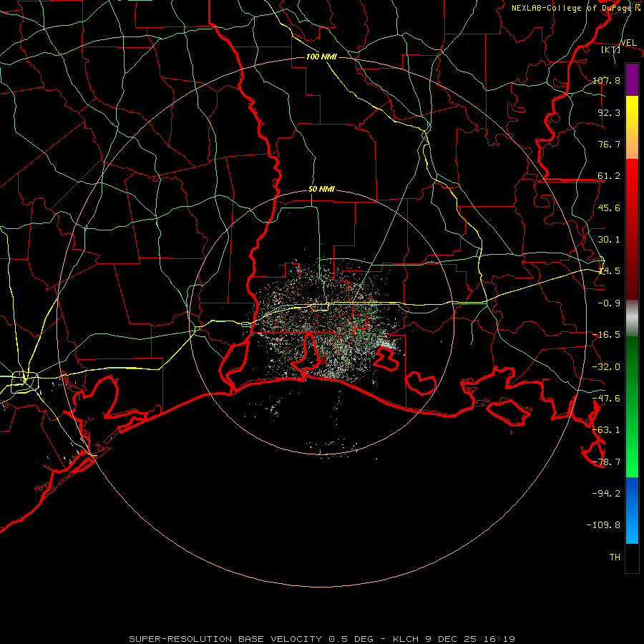644x644 pixels.
Task: Select the 61.2 legend value
Action: (x=609, y=176)
